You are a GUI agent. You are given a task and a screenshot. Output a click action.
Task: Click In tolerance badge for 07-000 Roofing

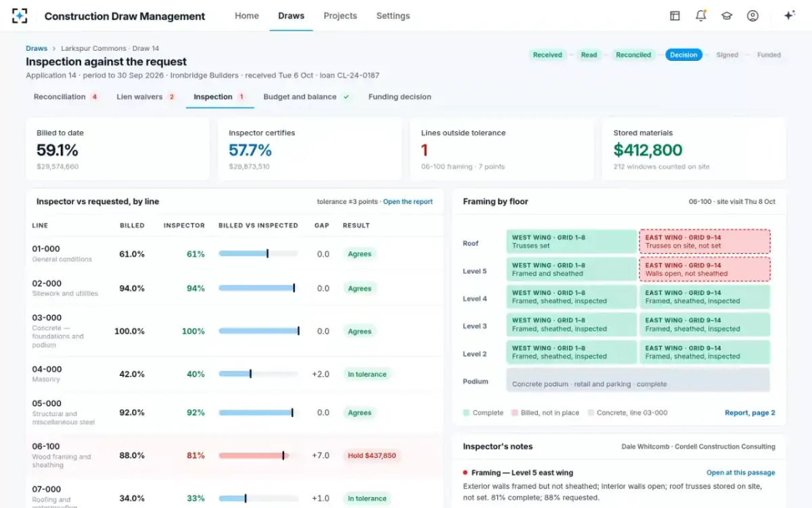pos(367,499)
